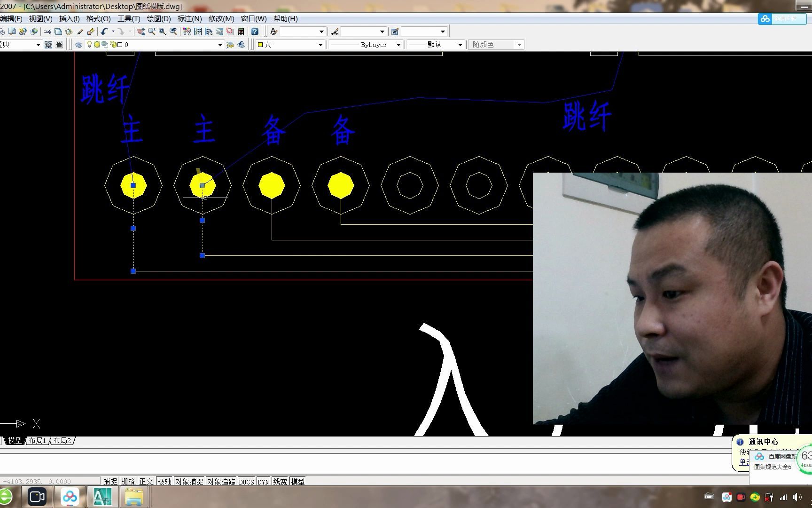Toggle the 对象捕捉 object snap button
This screenshot has height=508, width=812.
[x=189, y=481]
